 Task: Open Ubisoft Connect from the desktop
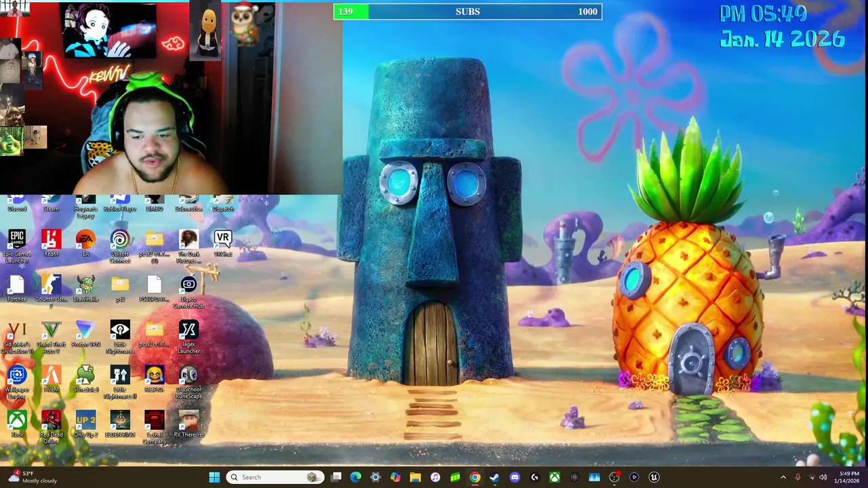coord(120,246)
